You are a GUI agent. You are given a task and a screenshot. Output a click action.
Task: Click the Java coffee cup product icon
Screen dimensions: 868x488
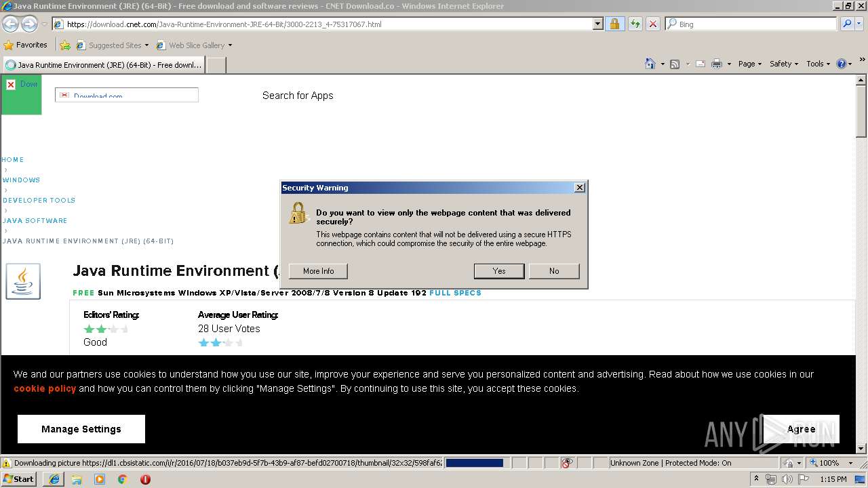point(23,281)
